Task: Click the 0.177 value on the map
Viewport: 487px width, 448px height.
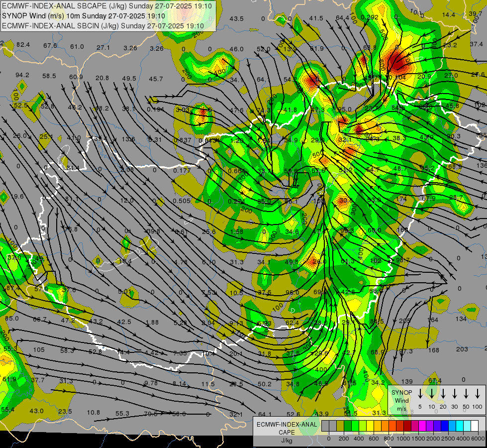Action: 182,171
